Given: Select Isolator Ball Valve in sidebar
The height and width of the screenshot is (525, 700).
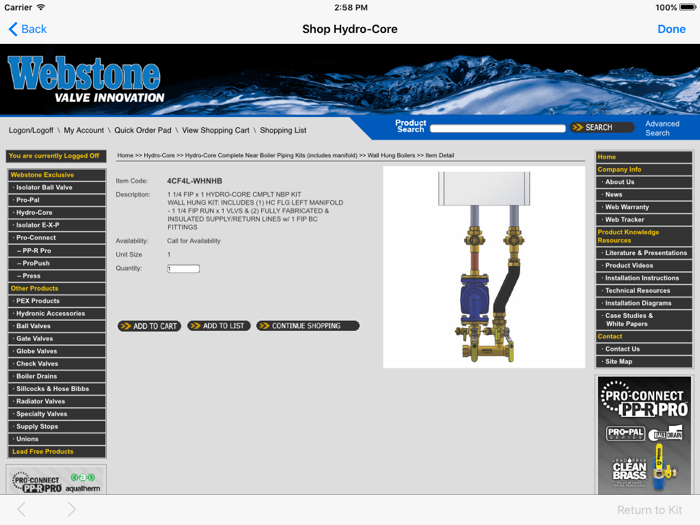Looking at the screenshot, I should (57, 188).
